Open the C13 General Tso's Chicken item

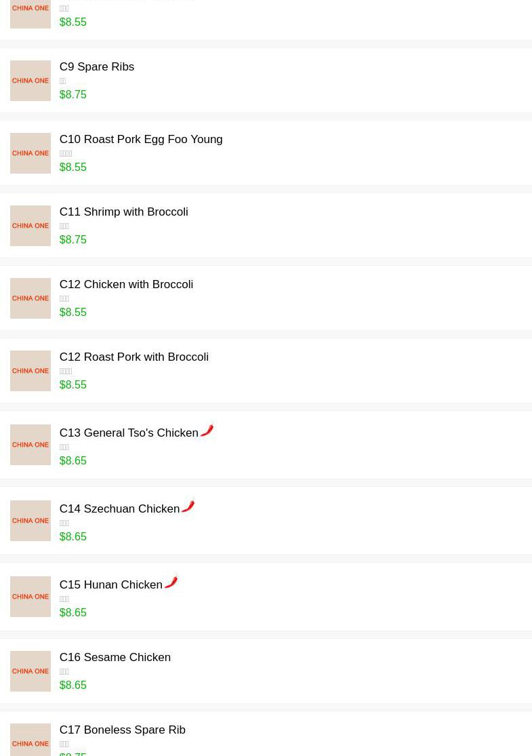click(x=129, y=433)
